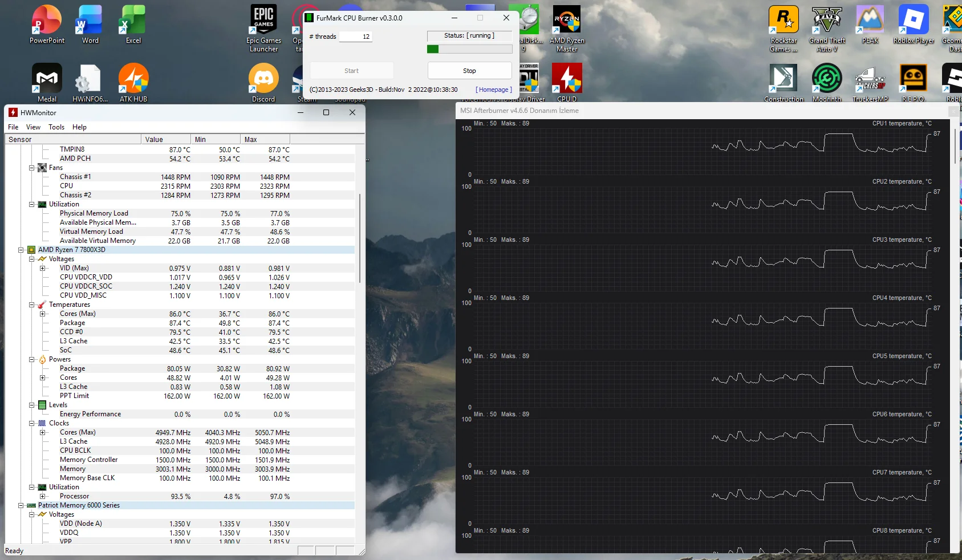Click the Max column header

(x=265, y=139)
